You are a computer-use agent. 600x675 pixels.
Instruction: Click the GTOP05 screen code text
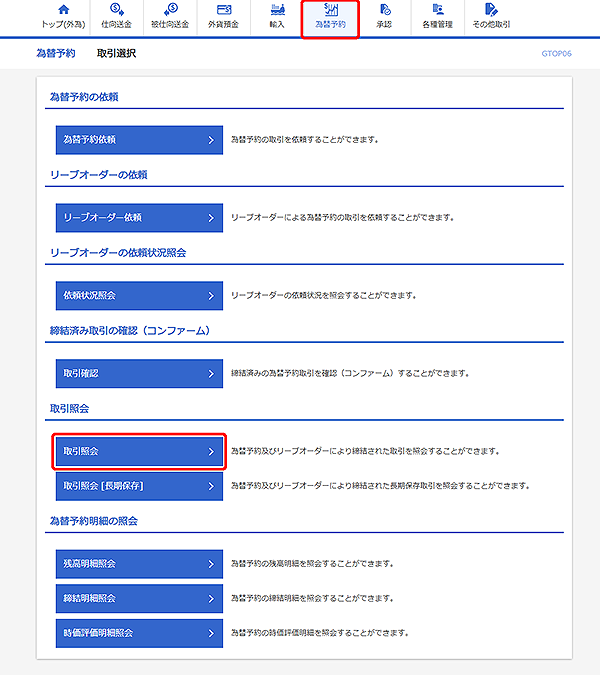pyautogui.click(x=557, y=54)
